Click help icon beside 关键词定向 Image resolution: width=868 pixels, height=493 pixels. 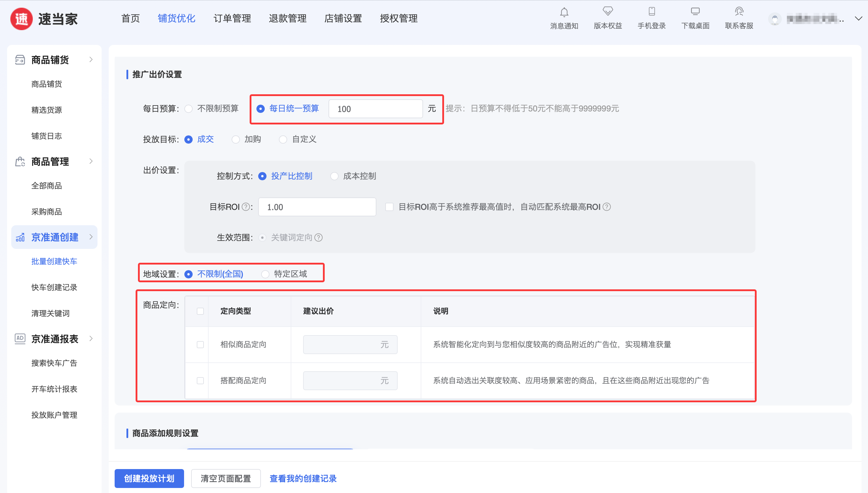pyautogui.click(x=318, y=237)
